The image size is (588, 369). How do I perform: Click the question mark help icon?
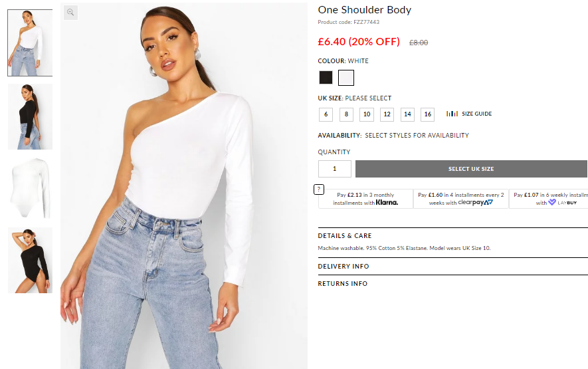click(x=319, y=189)
